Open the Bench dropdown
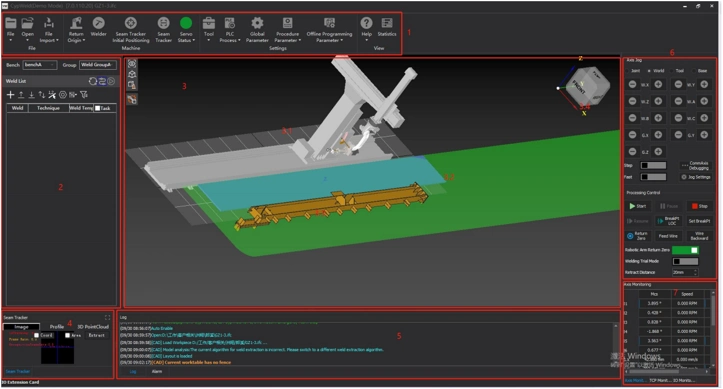 click(x=40, y=65)
